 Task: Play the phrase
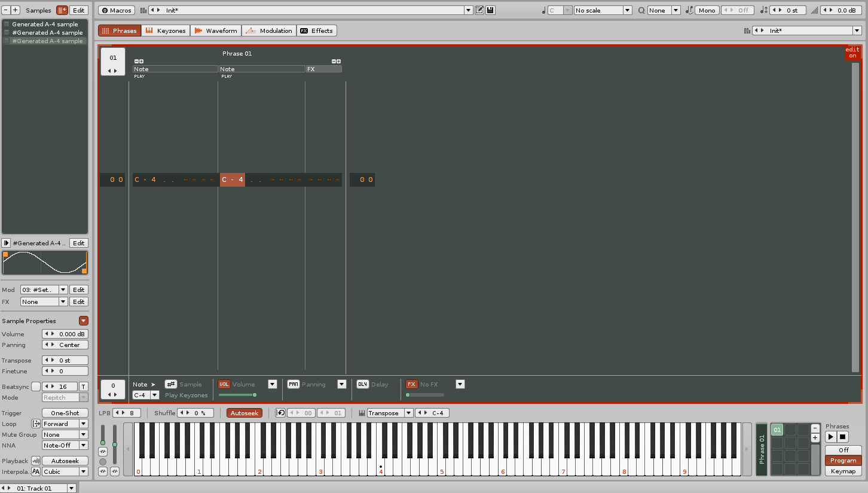click(831, 437)
